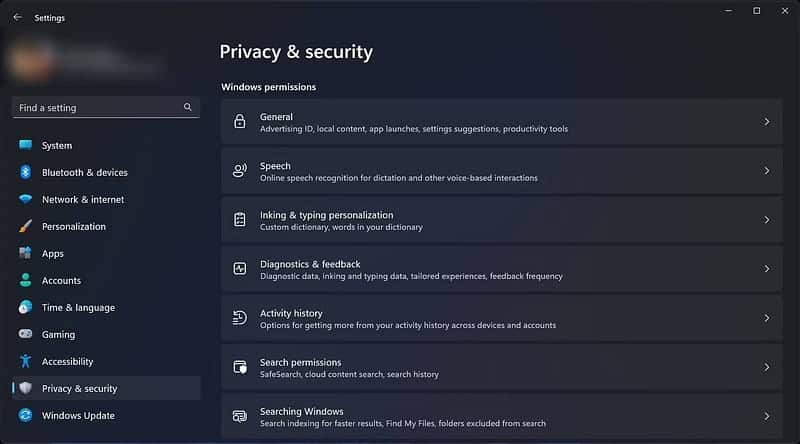800x444 pixels.
Task: Select System in the sidebar
Action: tap(106, 145)
